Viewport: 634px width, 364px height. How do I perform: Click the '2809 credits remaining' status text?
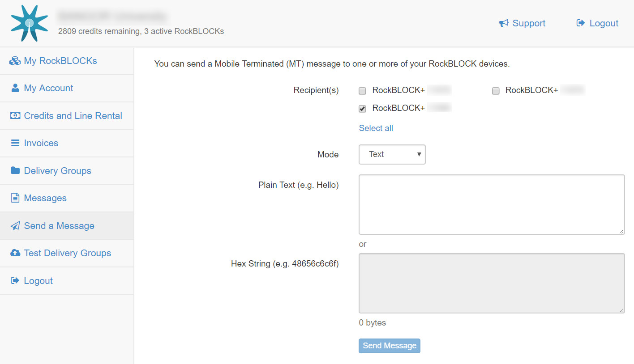click(x=99, y=31)
